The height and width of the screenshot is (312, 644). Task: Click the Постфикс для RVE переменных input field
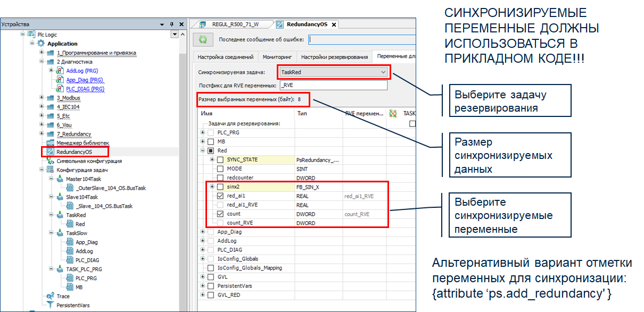[x=333, y=86]
